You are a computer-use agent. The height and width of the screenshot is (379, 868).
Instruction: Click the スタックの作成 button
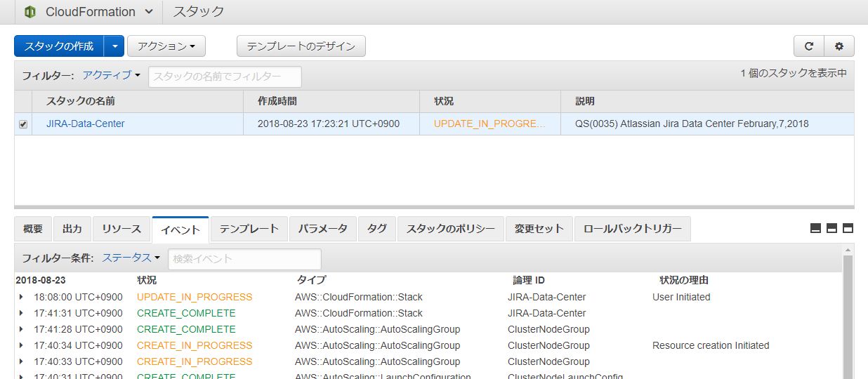(59, 46)
